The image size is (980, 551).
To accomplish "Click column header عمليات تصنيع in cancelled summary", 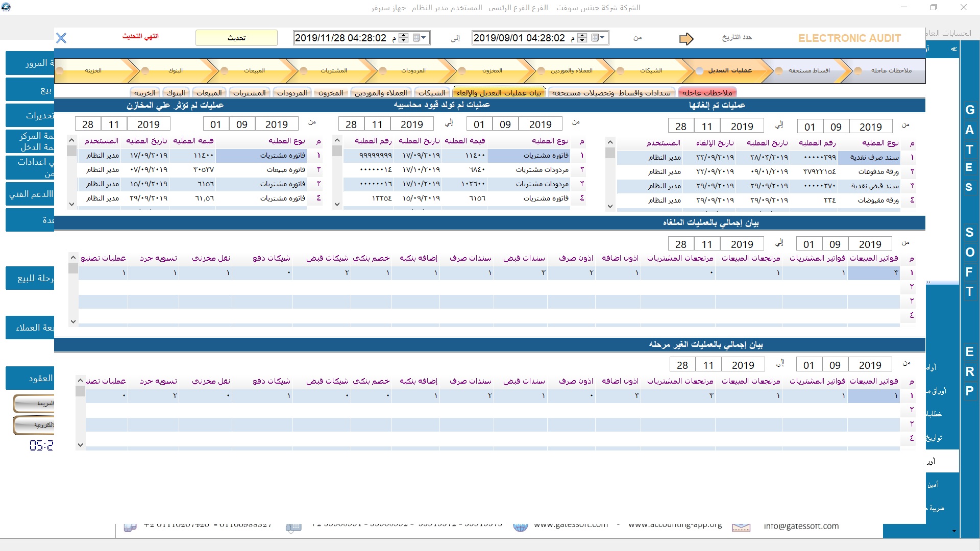I will click(104, 258).
